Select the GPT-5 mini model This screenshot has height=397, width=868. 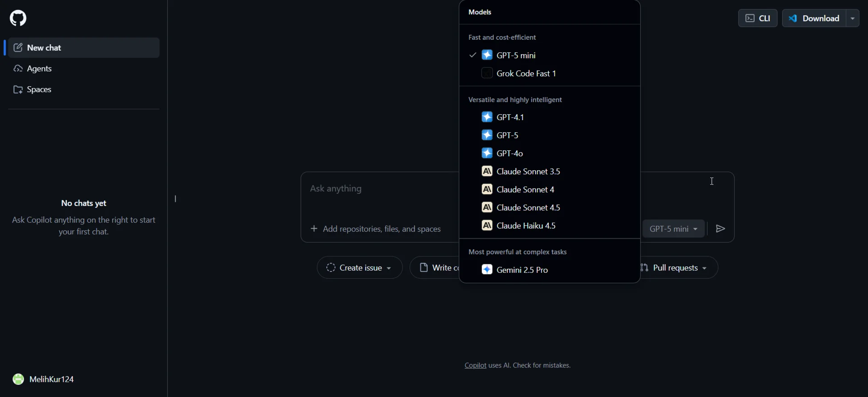pyautogui.click(x=550, y=55)
